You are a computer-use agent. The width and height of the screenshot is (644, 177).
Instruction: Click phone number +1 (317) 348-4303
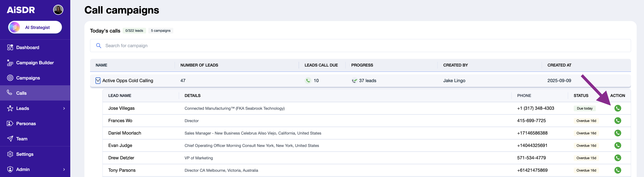pyautogui.click(x=535, y=108)
